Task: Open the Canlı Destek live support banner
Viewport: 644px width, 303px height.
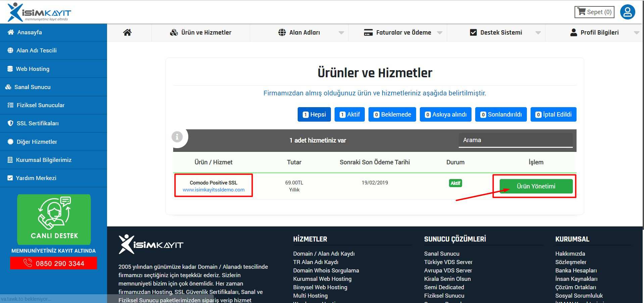Action: pos(54,219)
